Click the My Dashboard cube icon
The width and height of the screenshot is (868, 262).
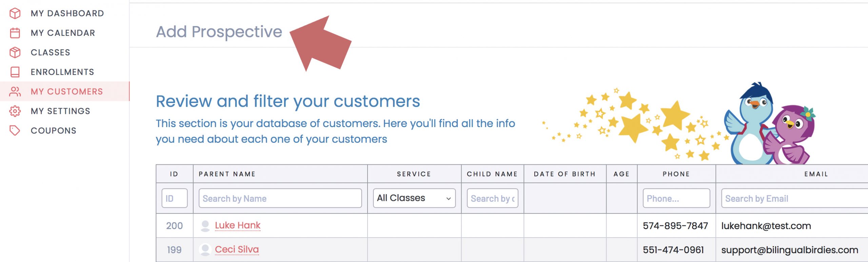pyautogui.click(x=15, y=13)
